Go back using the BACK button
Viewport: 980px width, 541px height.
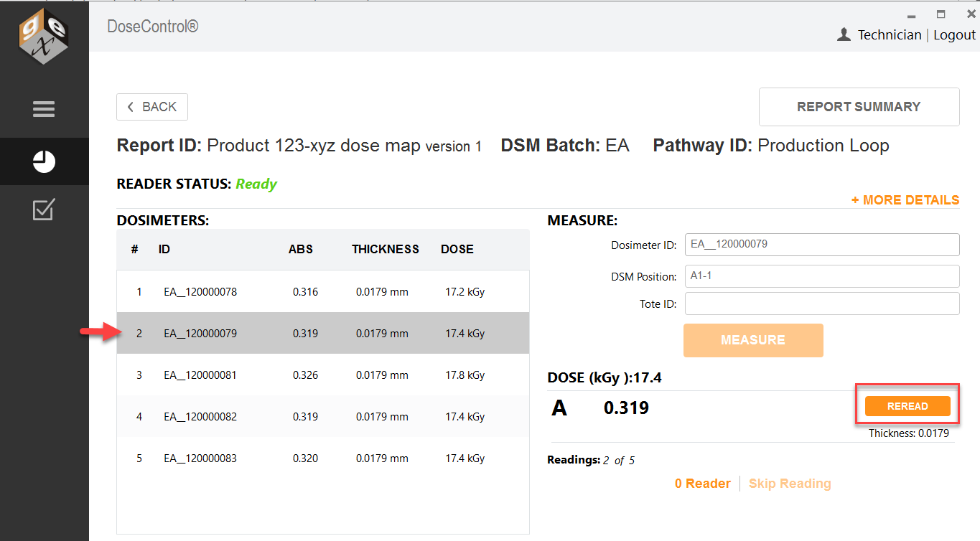coord(152,107)
